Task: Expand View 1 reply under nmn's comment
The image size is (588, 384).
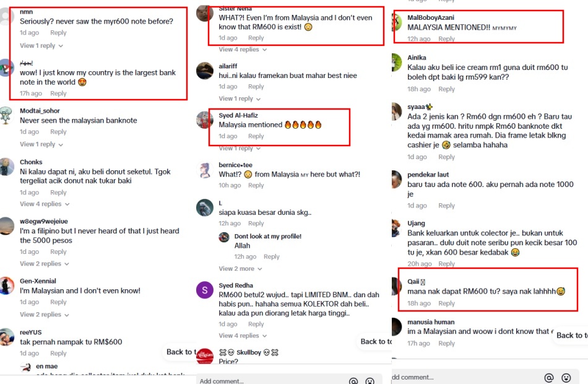Action: click(x=41, y=45)
